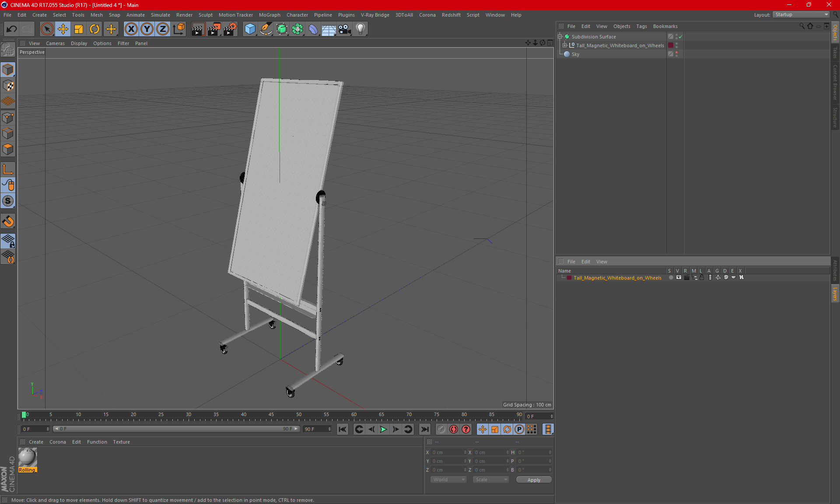Toggle Y axis lock
The image size is (840, 504).
147,29
